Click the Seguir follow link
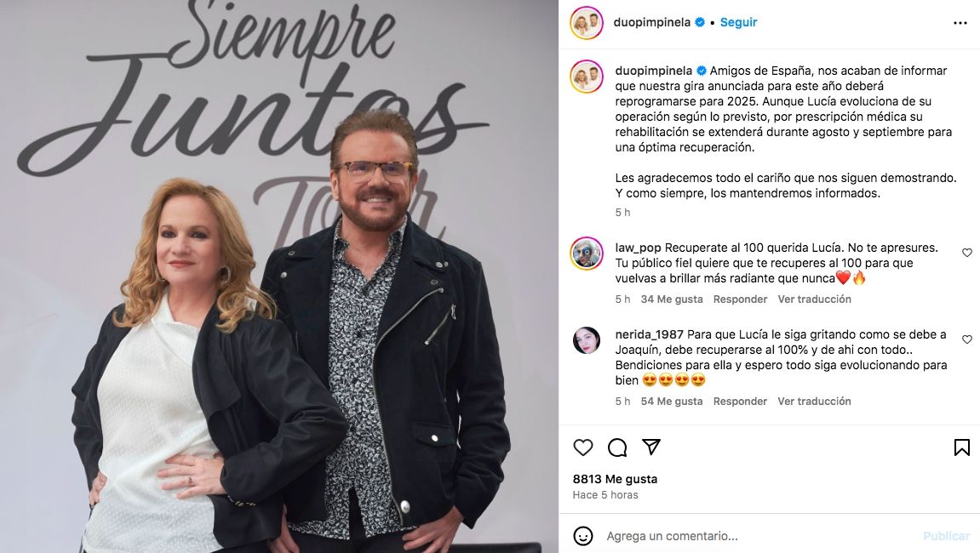 (x=738, y=22)
